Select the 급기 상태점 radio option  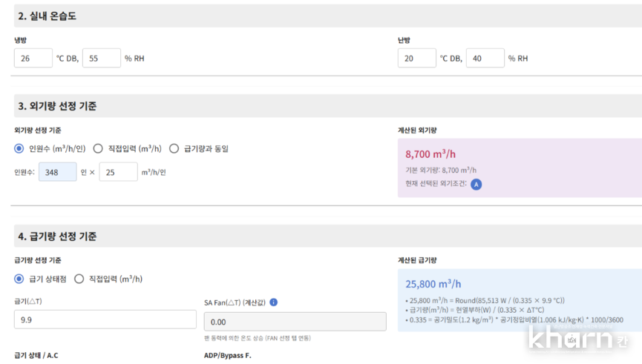pos(19,279)
